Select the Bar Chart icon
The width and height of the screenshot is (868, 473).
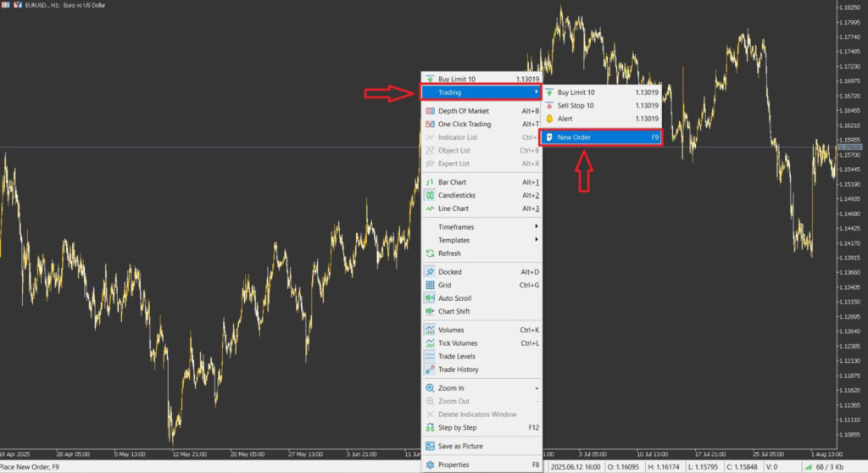431,182
